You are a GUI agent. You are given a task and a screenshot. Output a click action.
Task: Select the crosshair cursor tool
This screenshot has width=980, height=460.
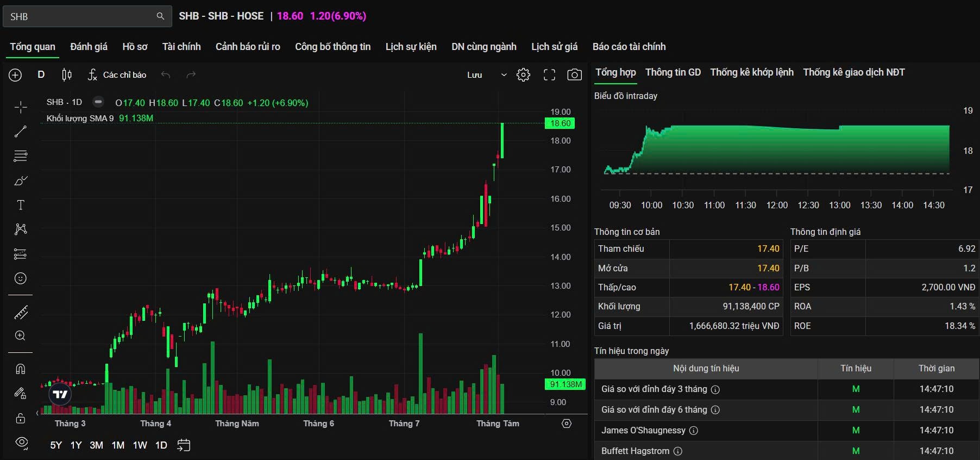pos(21,107)
